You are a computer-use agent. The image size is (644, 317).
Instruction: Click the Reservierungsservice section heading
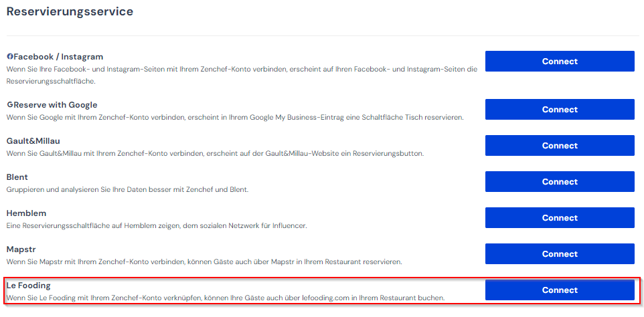coord(70,11)
